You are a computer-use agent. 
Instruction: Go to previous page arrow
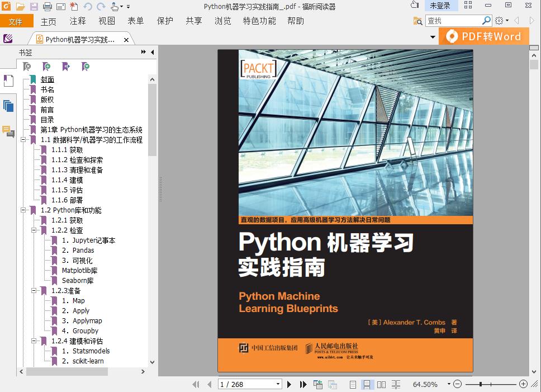pyautogui.click(x=210, y=384)
